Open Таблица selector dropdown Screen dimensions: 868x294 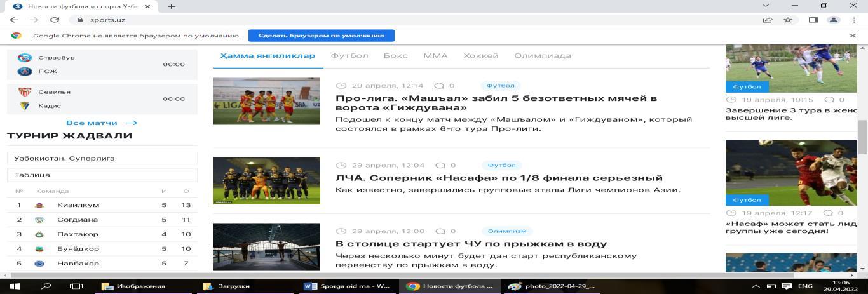click(102, 175)
